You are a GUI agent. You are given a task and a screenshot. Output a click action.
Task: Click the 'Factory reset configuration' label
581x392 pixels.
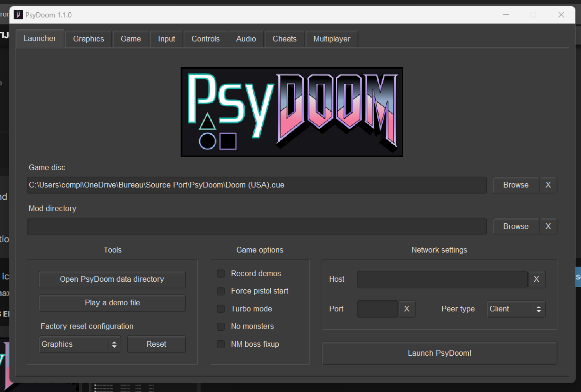[87, 326]
